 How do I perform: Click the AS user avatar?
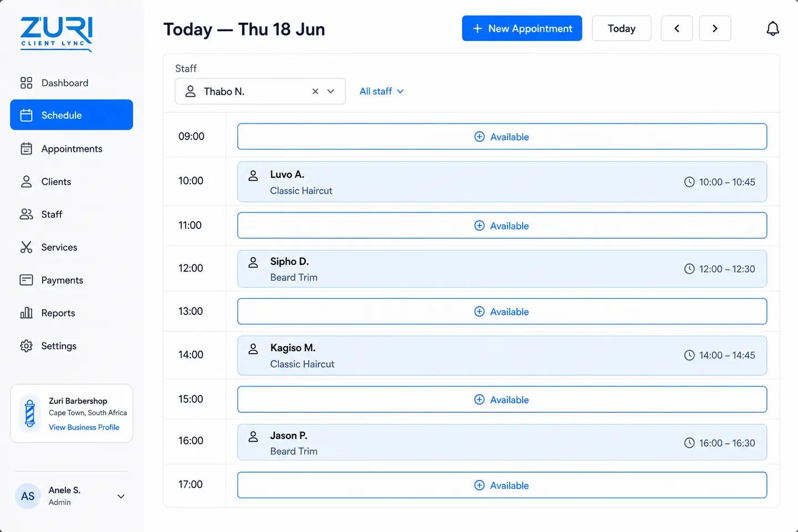point(28,496)
